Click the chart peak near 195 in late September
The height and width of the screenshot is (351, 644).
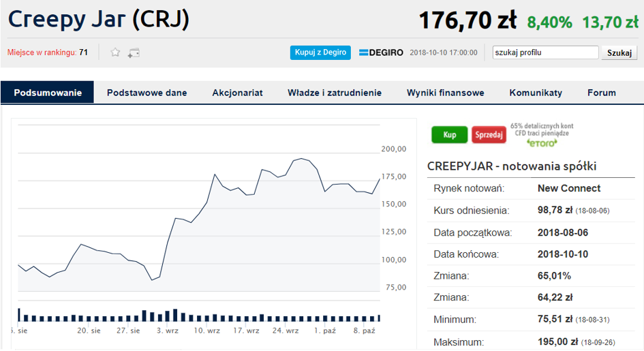[x=301, y=159]
